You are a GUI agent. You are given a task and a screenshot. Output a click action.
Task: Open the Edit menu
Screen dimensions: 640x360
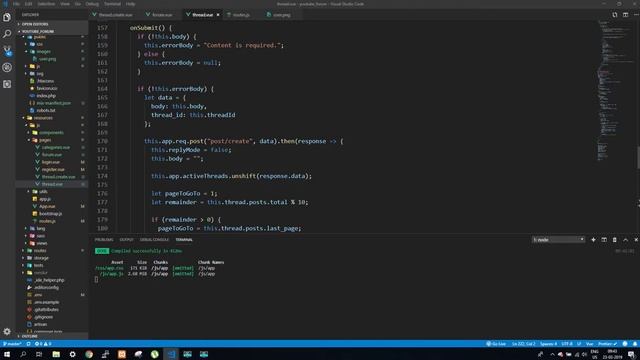point(29,4)
